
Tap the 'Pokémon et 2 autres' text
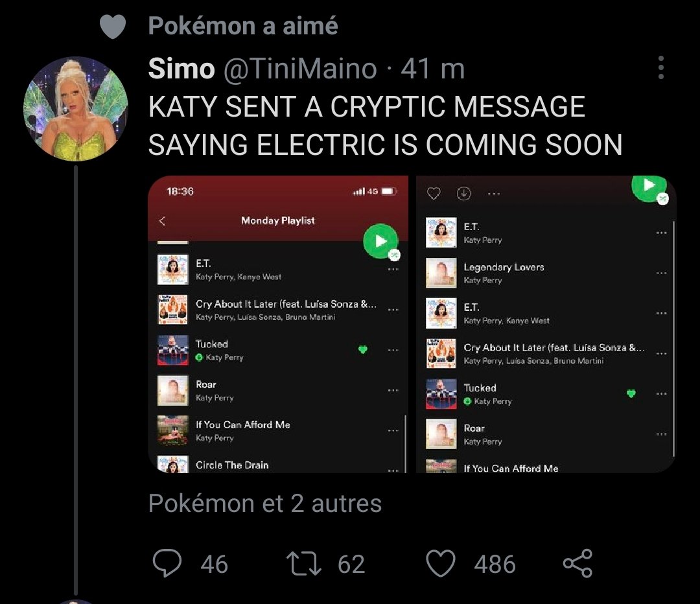[x=264, y=503]
